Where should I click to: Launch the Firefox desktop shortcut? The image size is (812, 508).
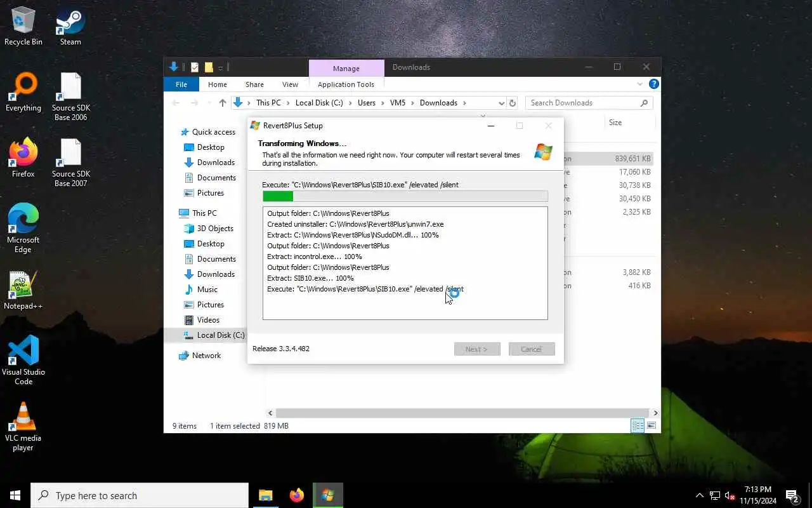(23, 159)
